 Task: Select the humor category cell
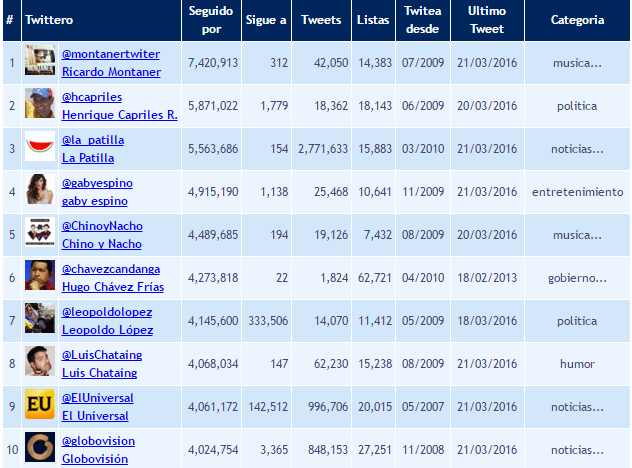tap(577, 364)
